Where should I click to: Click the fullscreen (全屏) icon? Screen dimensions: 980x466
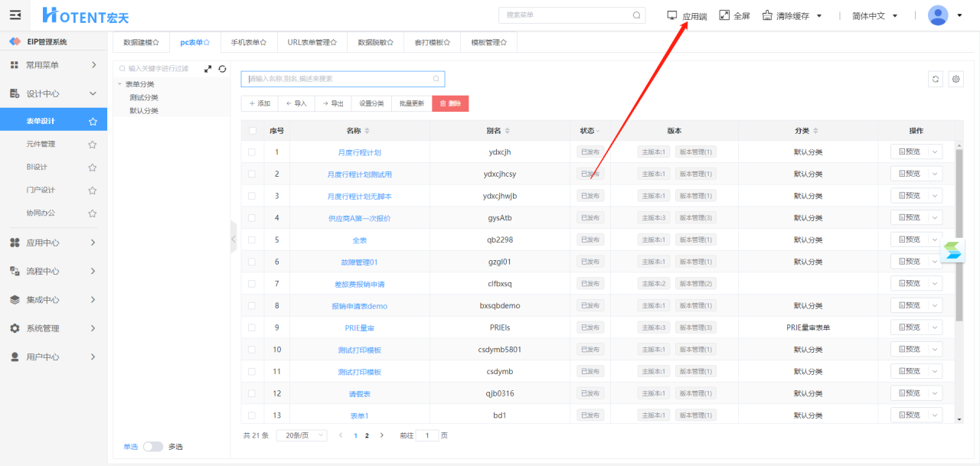(x=724, y=15)
